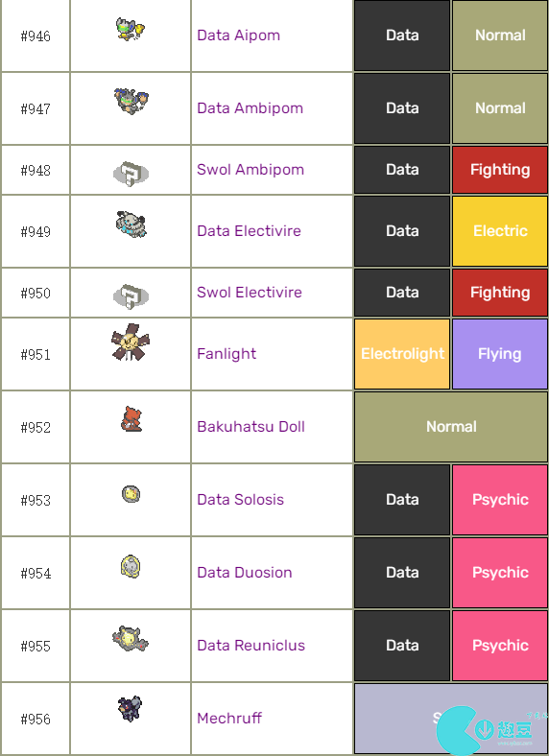Click the #952 number cell

(x=36, y=427)
